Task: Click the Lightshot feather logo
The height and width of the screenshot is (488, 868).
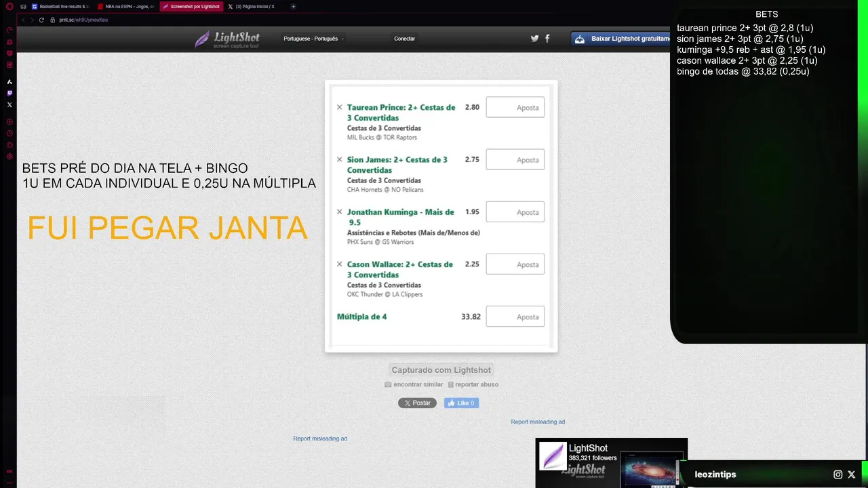Action: pos(226,39)
